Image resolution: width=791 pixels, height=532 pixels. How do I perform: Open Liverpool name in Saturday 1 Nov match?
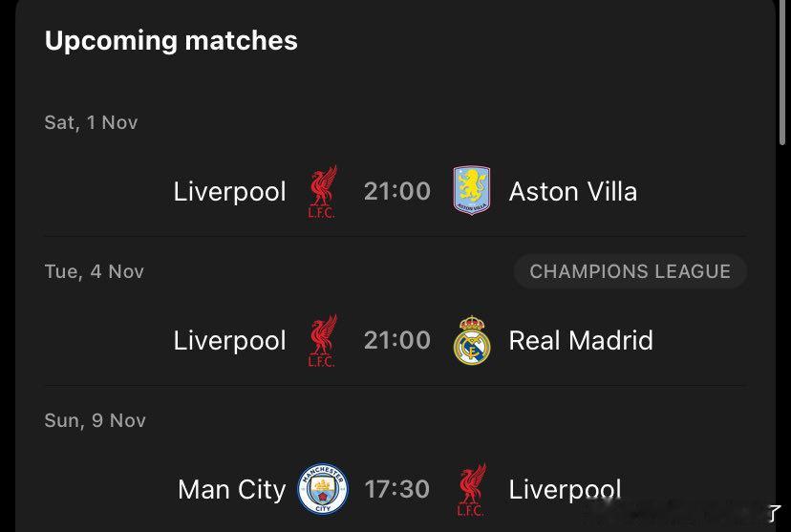pyautogui.click(x=229, y=192)
